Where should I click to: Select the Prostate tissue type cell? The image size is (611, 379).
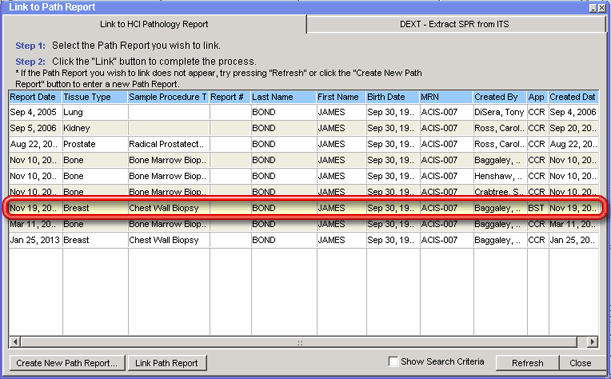[x=95, y=144]
